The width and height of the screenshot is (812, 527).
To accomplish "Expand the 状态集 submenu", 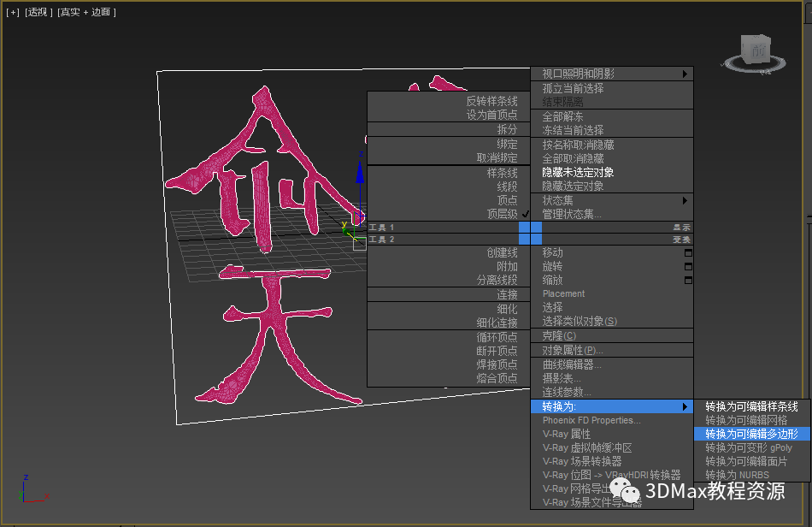I will click(x=612, y=200).
